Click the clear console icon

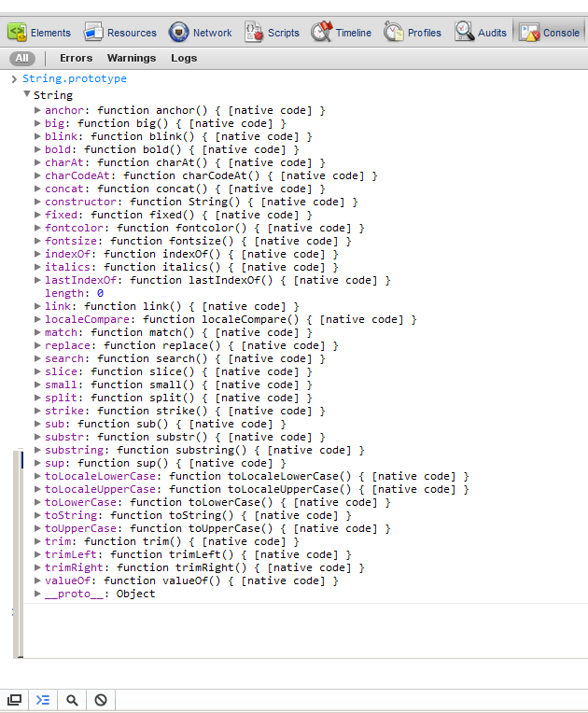pyautogui.click(x=101, y=699)
